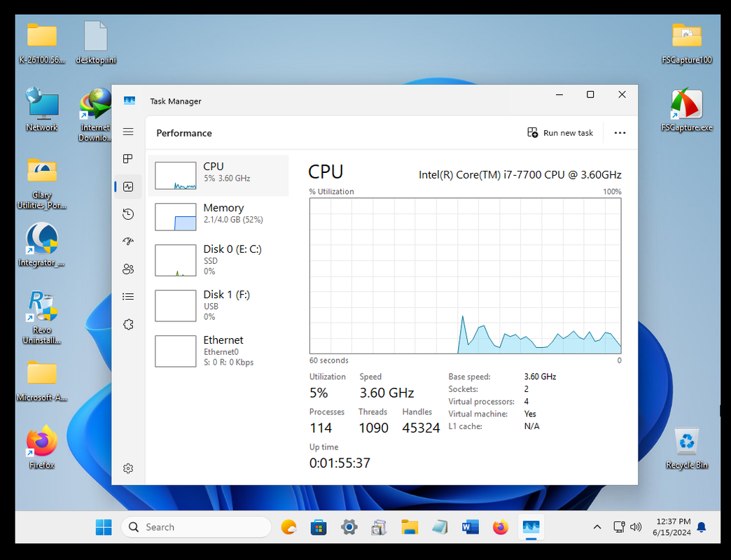The image size is (731, 560).
Task: Click the Memory mini graph thumbnail
Action: click(x=175, y=216)
